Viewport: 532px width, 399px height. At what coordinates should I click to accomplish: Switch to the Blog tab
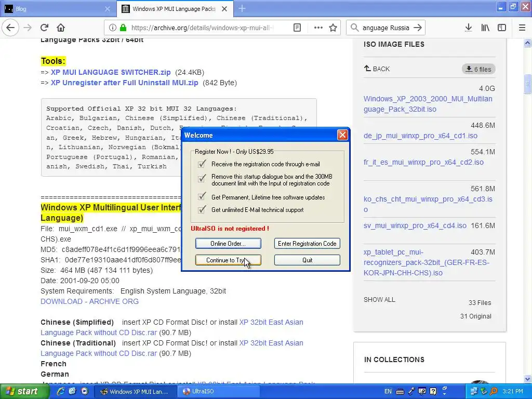click(58, 9)
